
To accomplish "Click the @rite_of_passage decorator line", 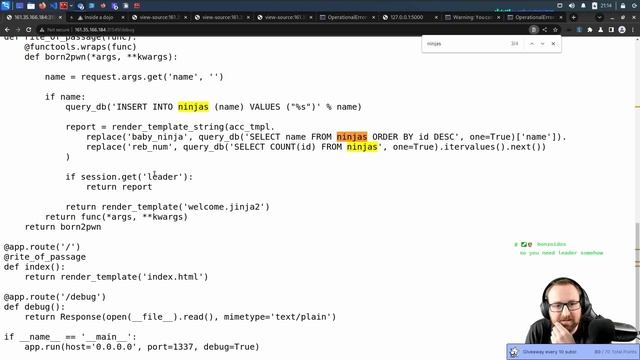I will pos(45,257).
